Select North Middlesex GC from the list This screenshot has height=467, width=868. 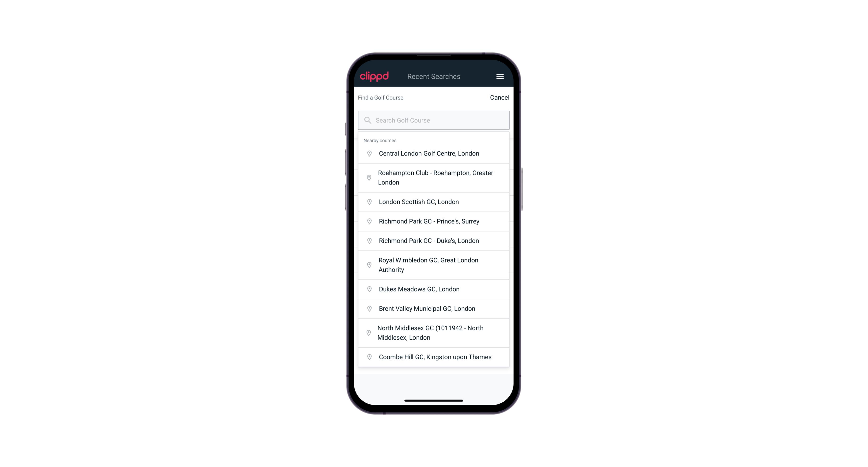pos(434,332)
